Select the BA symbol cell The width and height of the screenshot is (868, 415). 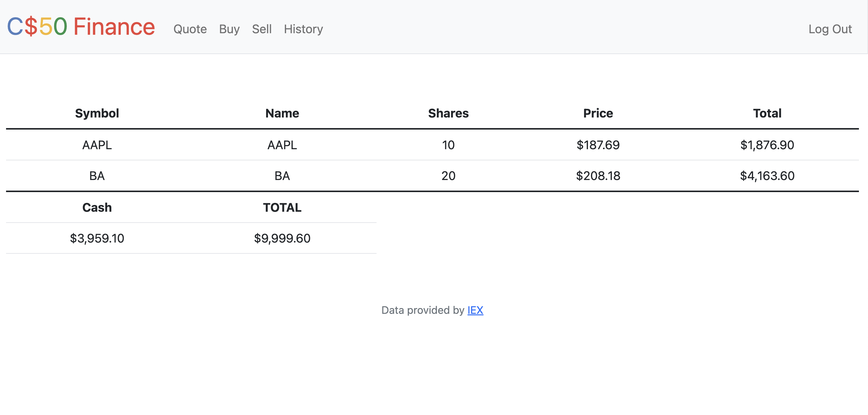[97, 176]
